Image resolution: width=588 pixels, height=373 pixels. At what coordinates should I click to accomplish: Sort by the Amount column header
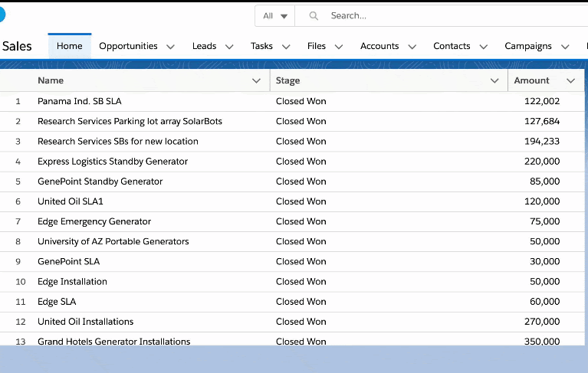coord(531,80)
